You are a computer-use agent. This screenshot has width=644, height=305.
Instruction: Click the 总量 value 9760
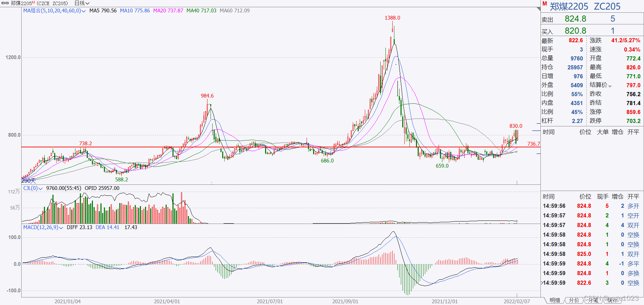point(577,58)
